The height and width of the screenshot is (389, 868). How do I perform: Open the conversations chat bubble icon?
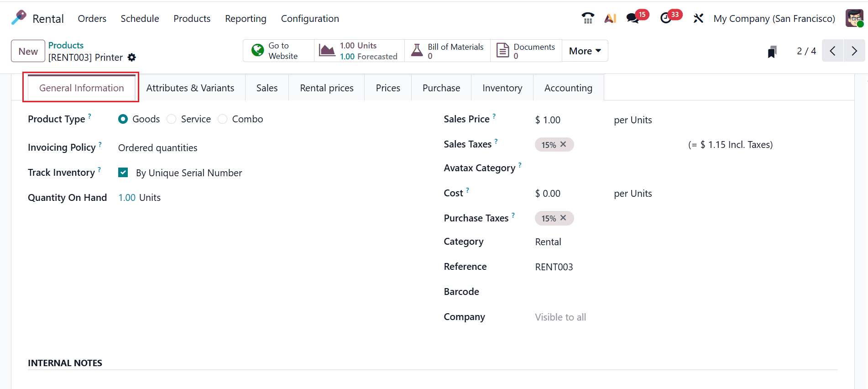(x=633, y=18)
